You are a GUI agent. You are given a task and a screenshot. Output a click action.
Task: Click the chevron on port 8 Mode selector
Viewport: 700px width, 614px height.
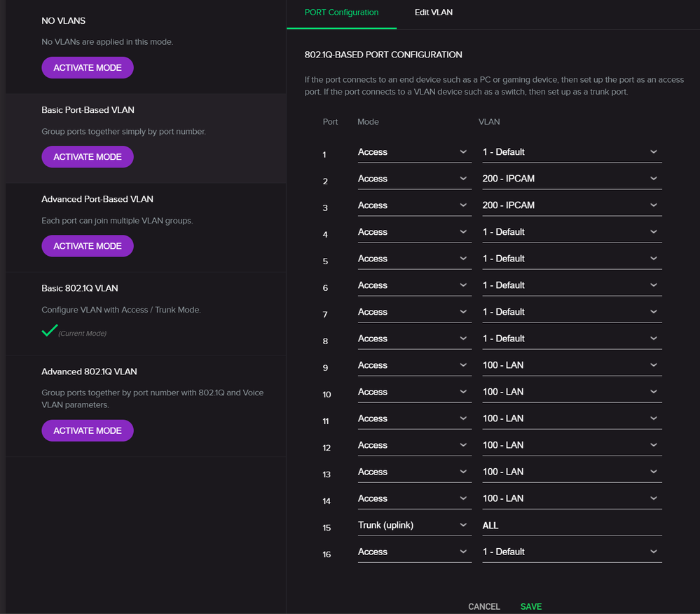click(463, 339)
